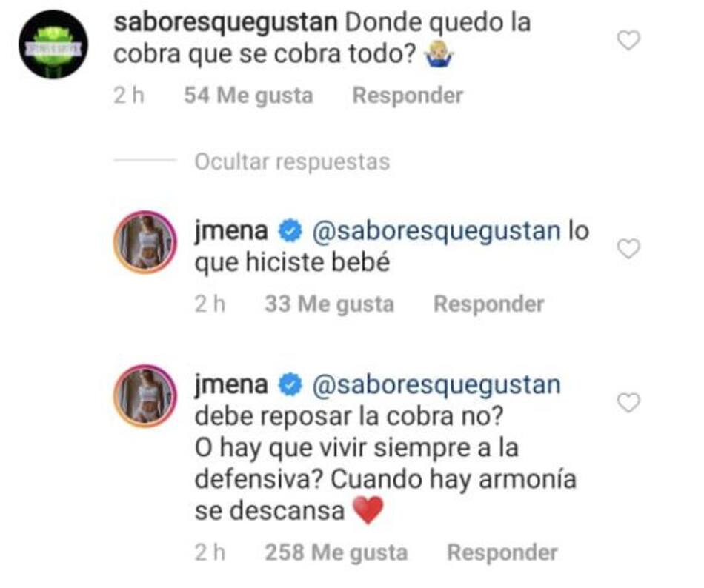
Task: Click the red heart emoji in jmena's reply
Action: [368, 510]
